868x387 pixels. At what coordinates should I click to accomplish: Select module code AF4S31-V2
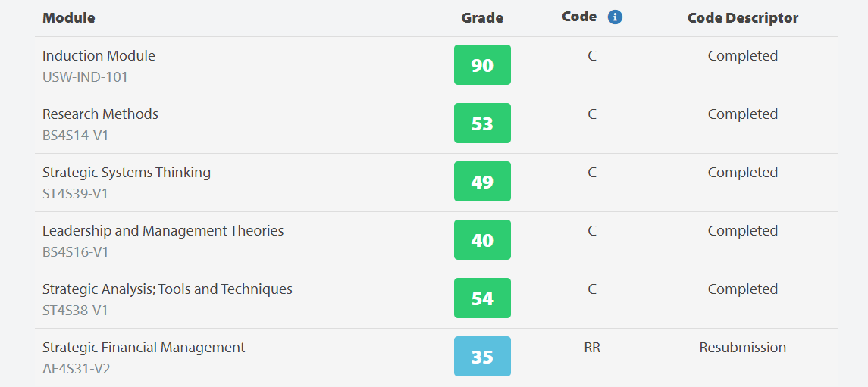pyautogui.click(x=77, y=368)
